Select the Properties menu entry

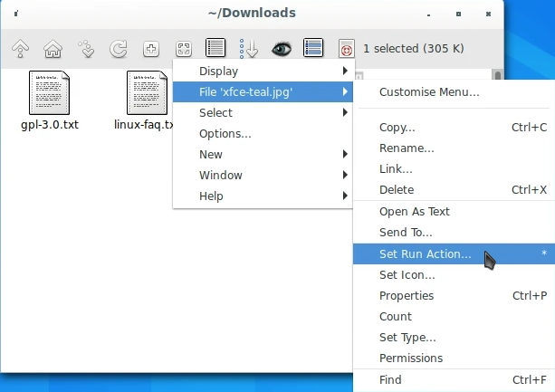click(x=407, y=296)
